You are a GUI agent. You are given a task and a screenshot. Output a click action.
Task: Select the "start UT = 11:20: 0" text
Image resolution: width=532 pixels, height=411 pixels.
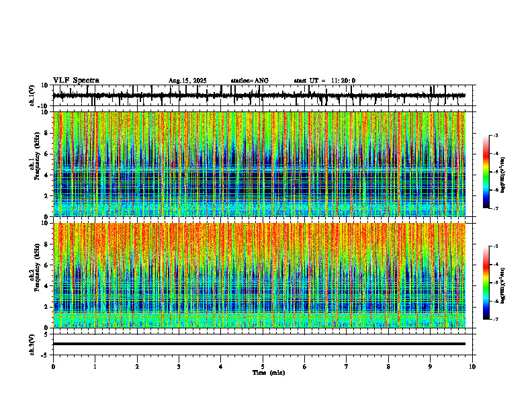tap(324, 81)
